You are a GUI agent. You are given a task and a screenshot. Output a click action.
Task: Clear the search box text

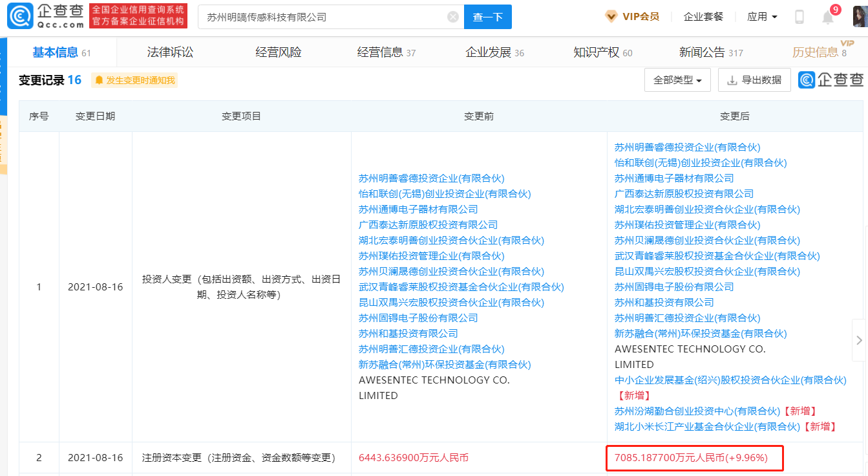pos(453,17)
